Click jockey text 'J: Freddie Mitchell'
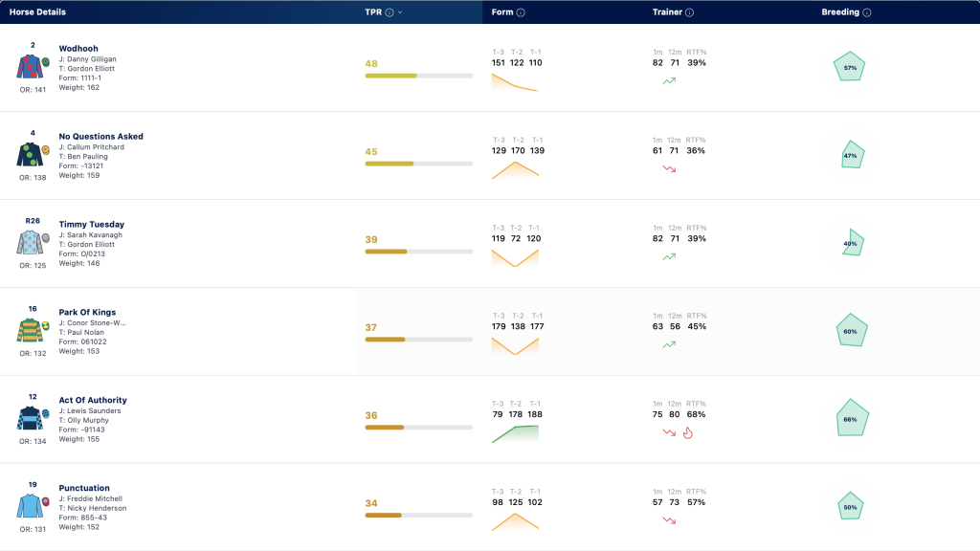 [x=91, y=499]
